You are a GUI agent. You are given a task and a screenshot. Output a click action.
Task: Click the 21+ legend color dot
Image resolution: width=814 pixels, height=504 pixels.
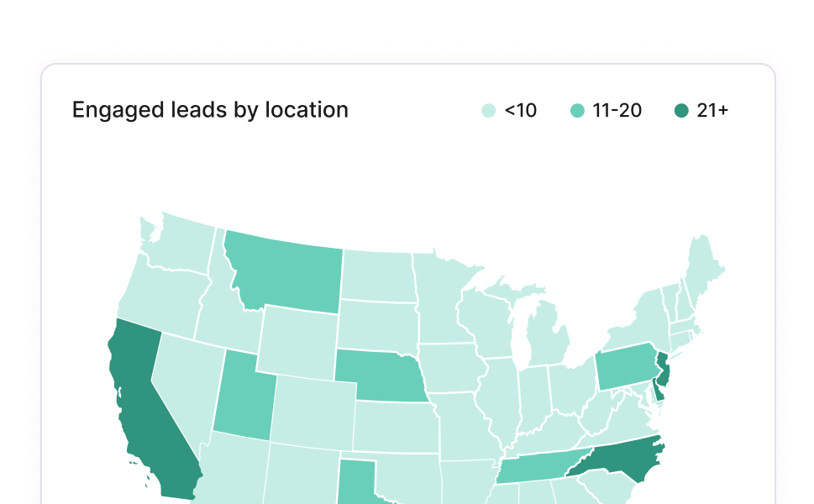pos(681,110)
